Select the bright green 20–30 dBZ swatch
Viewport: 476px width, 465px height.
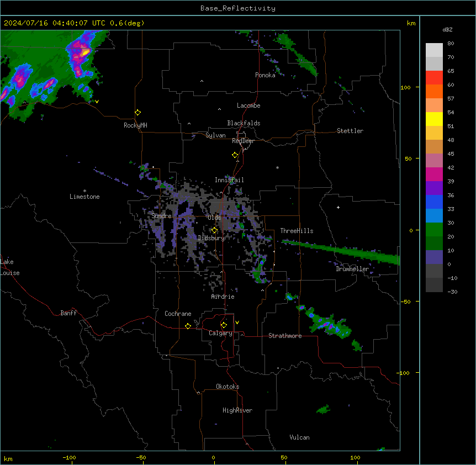coord(434,230)
